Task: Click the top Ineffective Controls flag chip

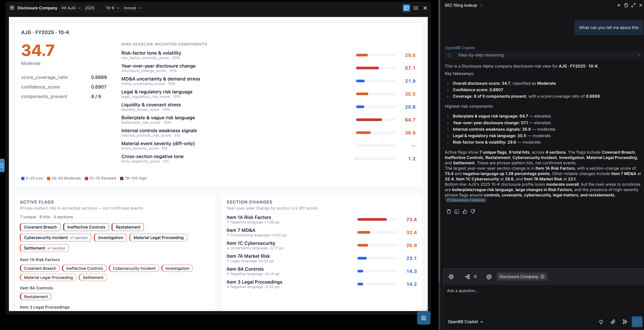Action: coord(86,227)
